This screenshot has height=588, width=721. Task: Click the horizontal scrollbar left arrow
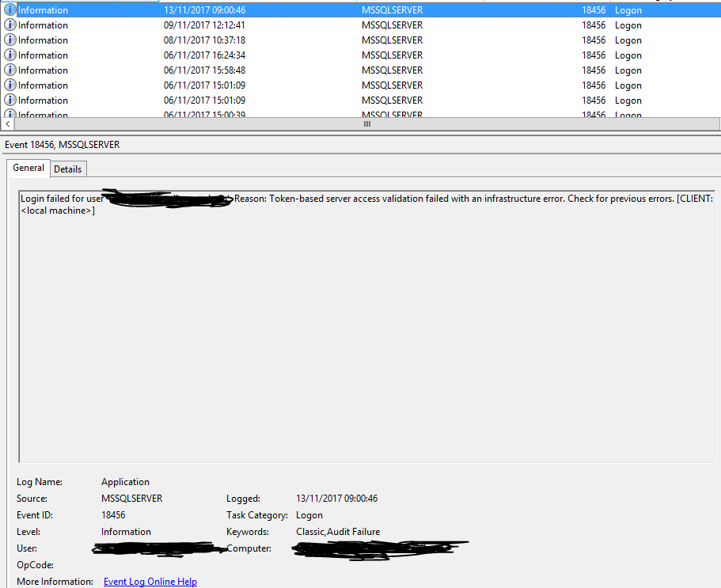(7, 123)
